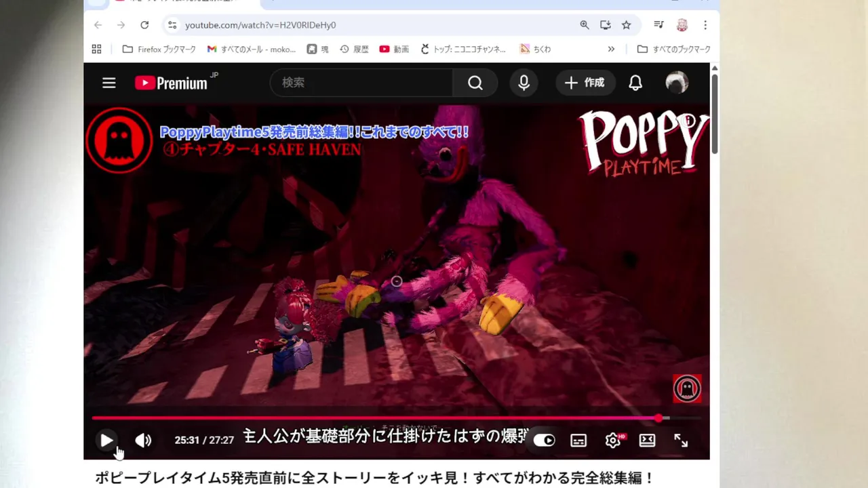Open the 履歴 history bookmark
The height and width of the screenshot is (488, 868).
tap(354, 49)
